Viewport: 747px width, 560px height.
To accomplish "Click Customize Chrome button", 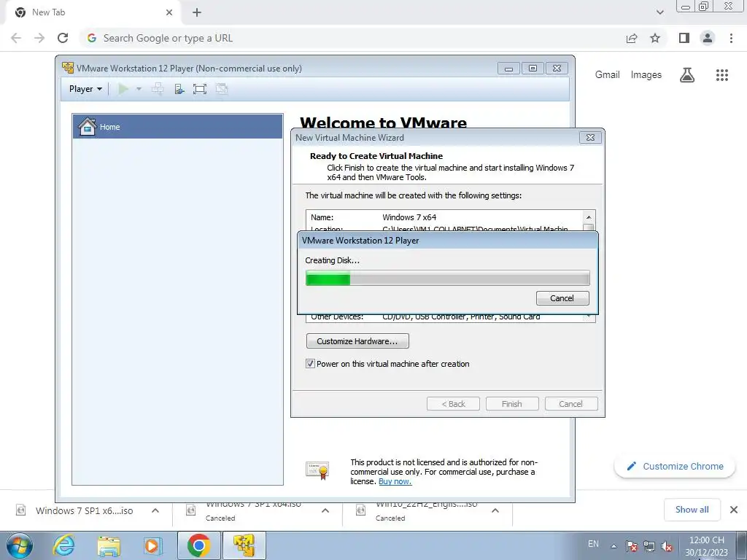I will 675,466.
